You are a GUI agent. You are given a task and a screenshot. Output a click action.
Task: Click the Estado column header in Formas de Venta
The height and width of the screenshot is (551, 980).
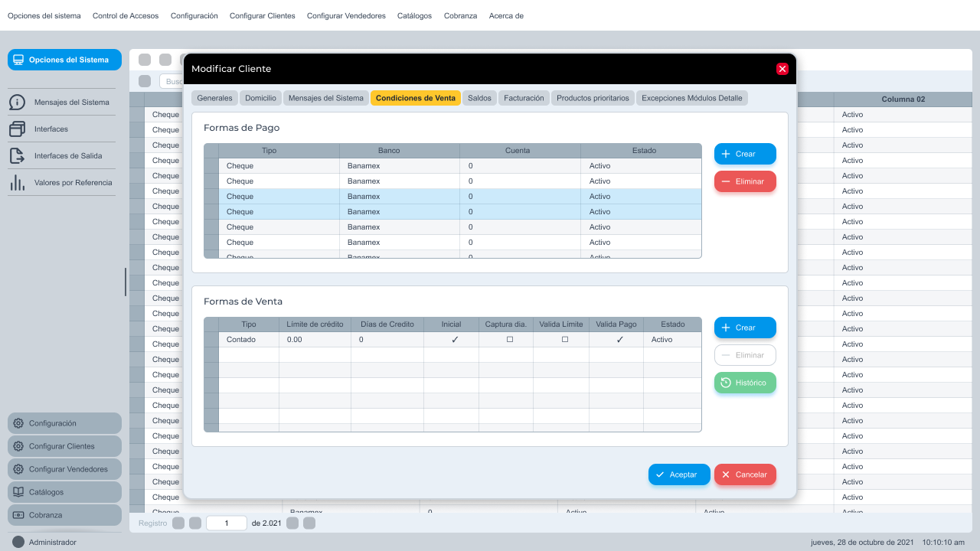point(673,324)
